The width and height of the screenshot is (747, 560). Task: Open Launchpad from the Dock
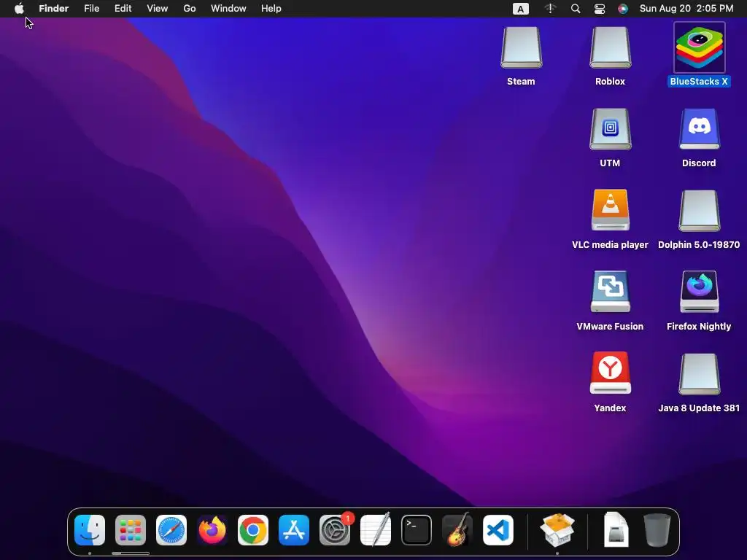coord(131,530)
